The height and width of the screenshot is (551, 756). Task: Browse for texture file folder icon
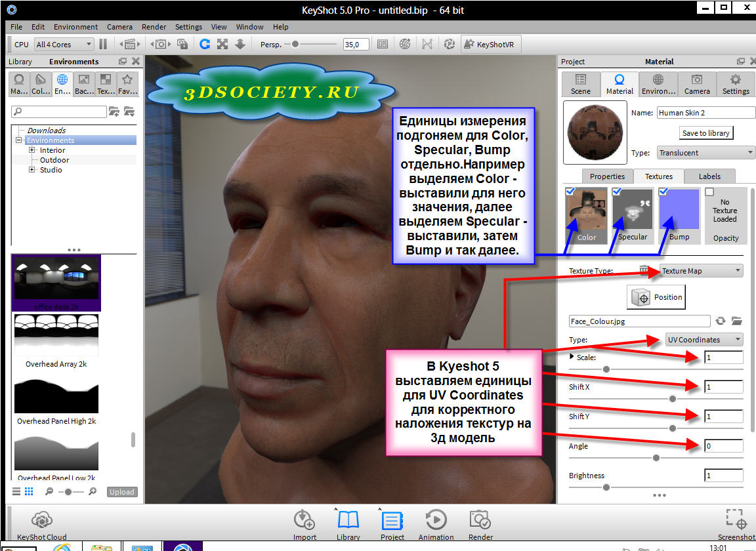(737, 321)
